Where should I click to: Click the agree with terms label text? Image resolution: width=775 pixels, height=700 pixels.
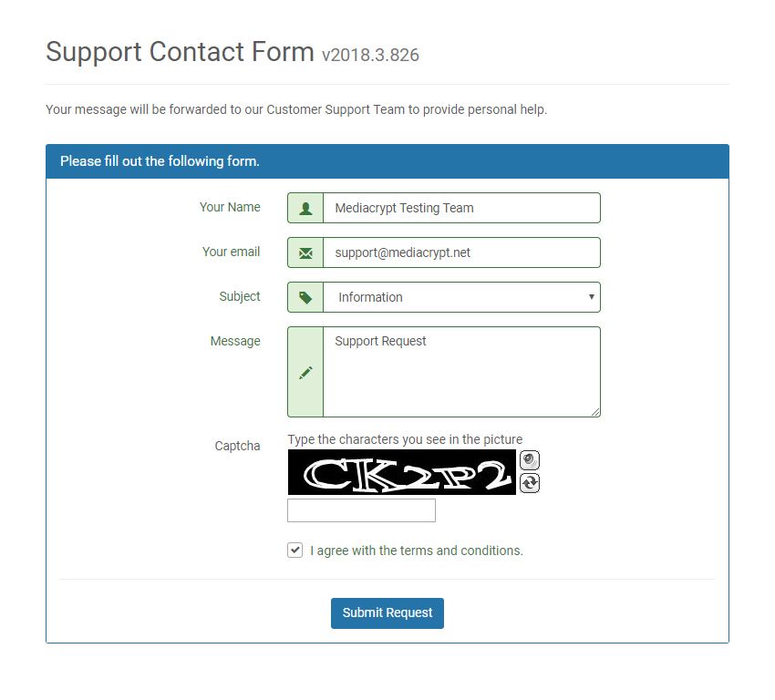click(416, 551)
